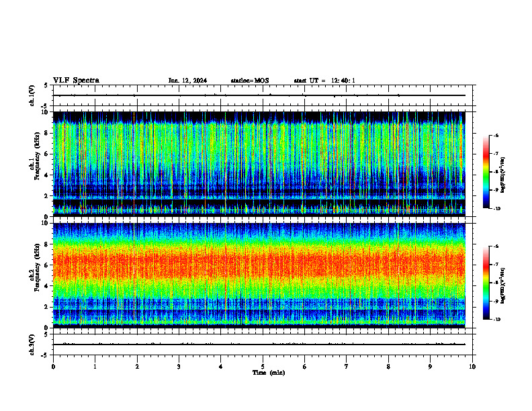Click the "-6" label on ch.1 colorbar
Image resolution: width=532 pixels, height=411 pixels.
coord(496,136)
